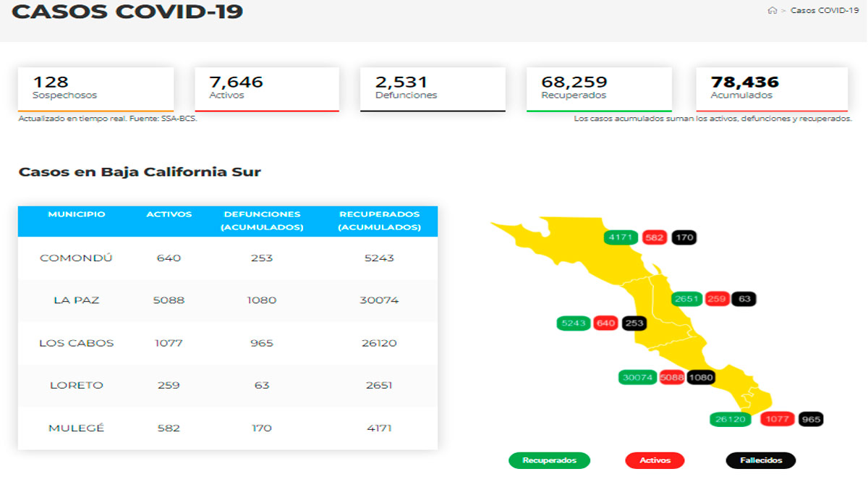Click La Paz recovered value 30074 in table

point(379,300)
